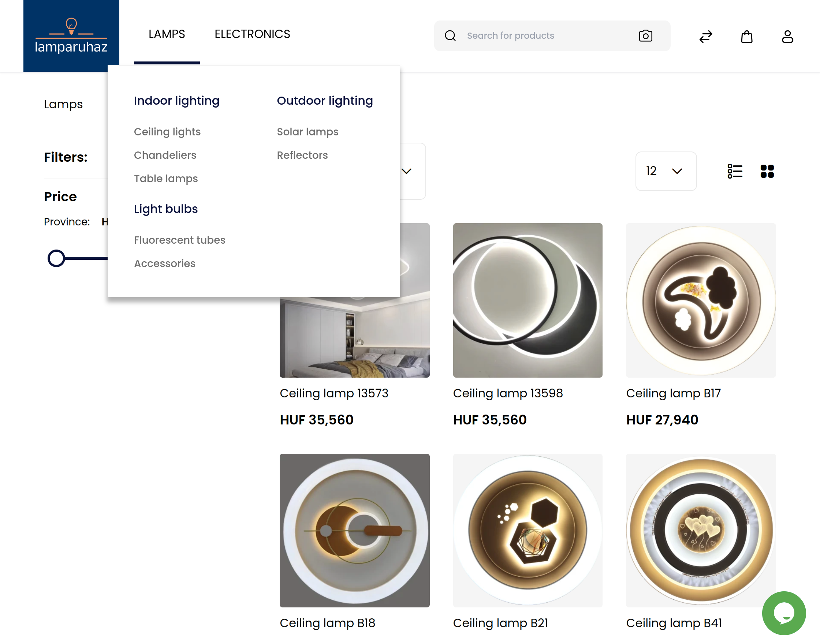Viewport: 820px width, 644px height.
Task: Switch to list view layout icon
Action: tap(735, 171)
